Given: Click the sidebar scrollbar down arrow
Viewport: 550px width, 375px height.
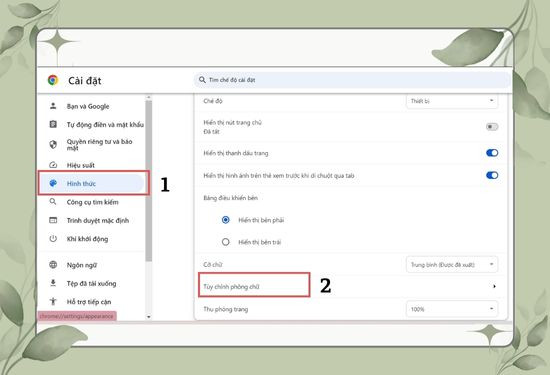Looking at the screenshot, I should (x=149, y=316).
